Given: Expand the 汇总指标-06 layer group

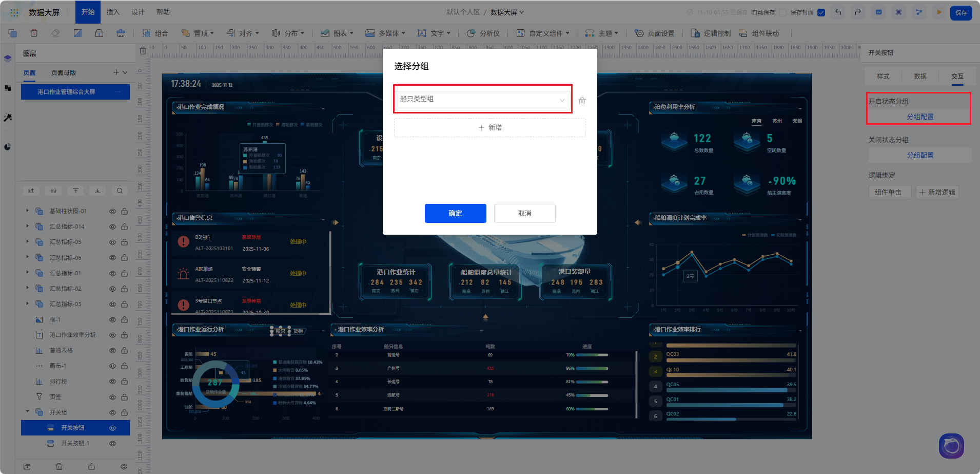Looking at the screenshot, I should (x=27, y=257).
